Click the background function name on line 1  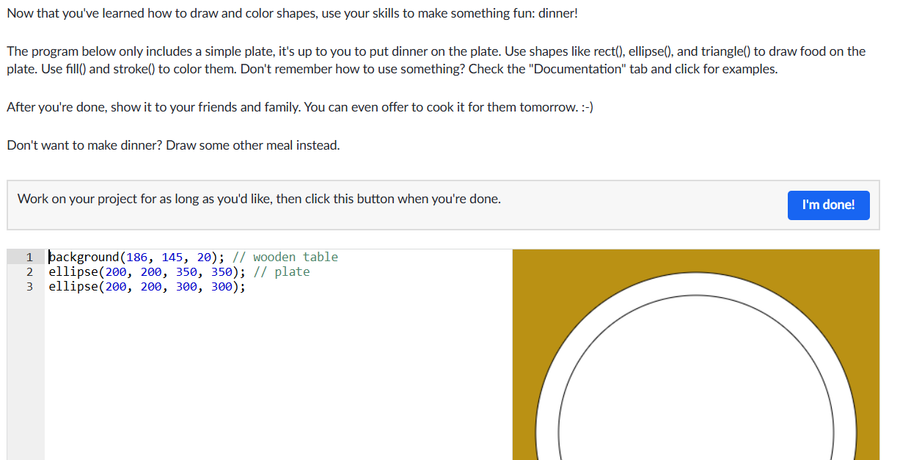pyautogui.click(x=83, y=257)
